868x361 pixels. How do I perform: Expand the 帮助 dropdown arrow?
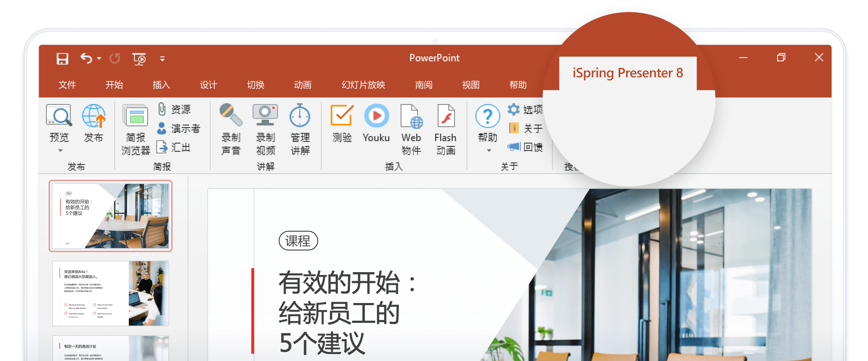[x=489, y=150]
